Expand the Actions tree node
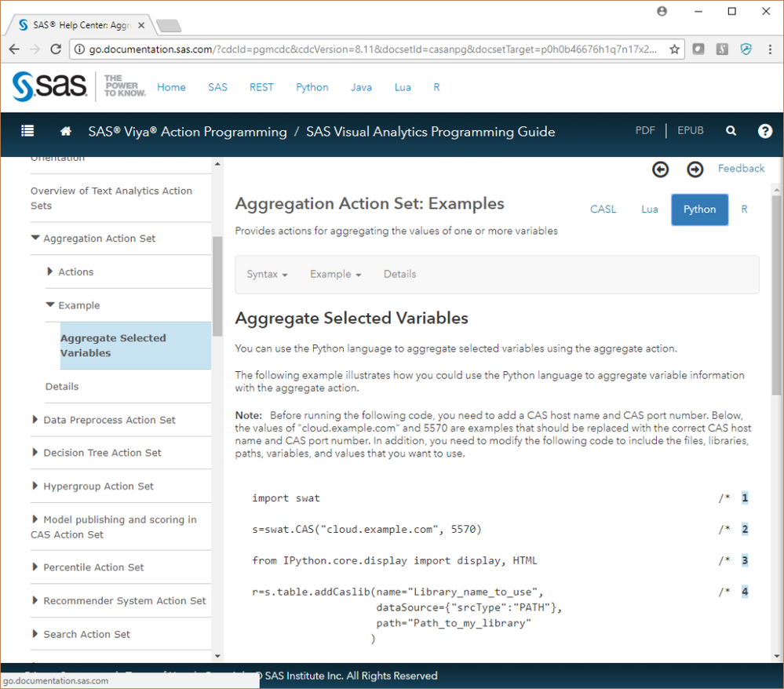Image resolution: width=784 pixels, height=689 pixels. click(49, 272)
